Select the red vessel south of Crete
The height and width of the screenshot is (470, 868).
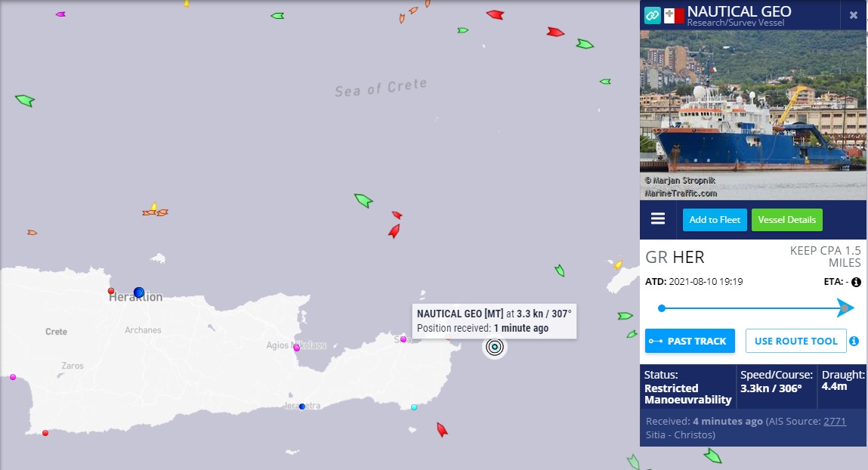click(x=442, y=430)
